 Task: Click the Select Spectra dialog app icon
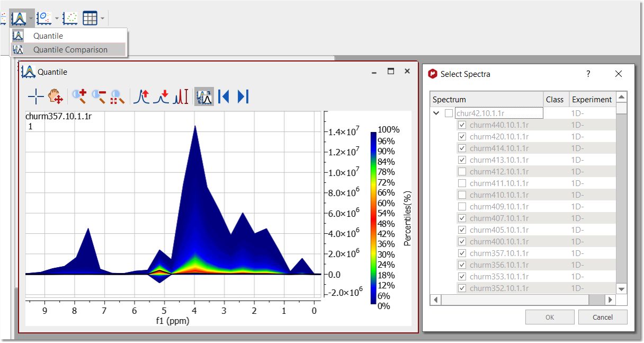click(x=433, y=74)
